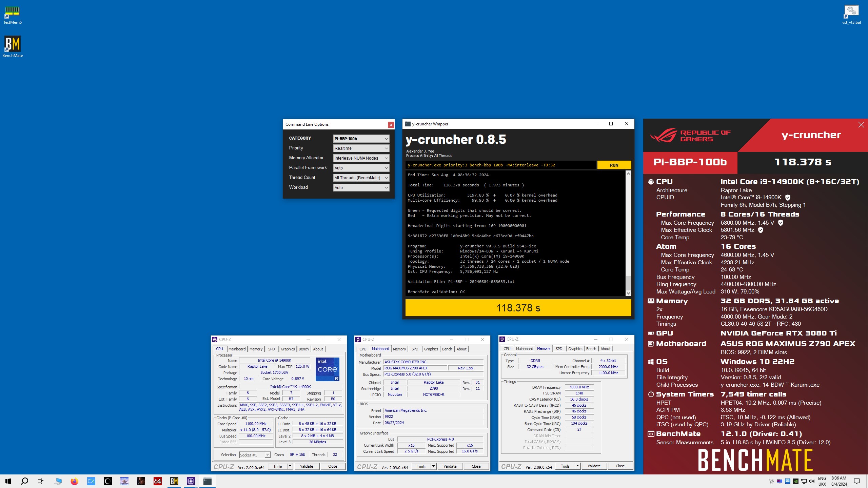Launch Firefox from taskbar
Viewport: 868px width, 488px height.
pos(74,481)
